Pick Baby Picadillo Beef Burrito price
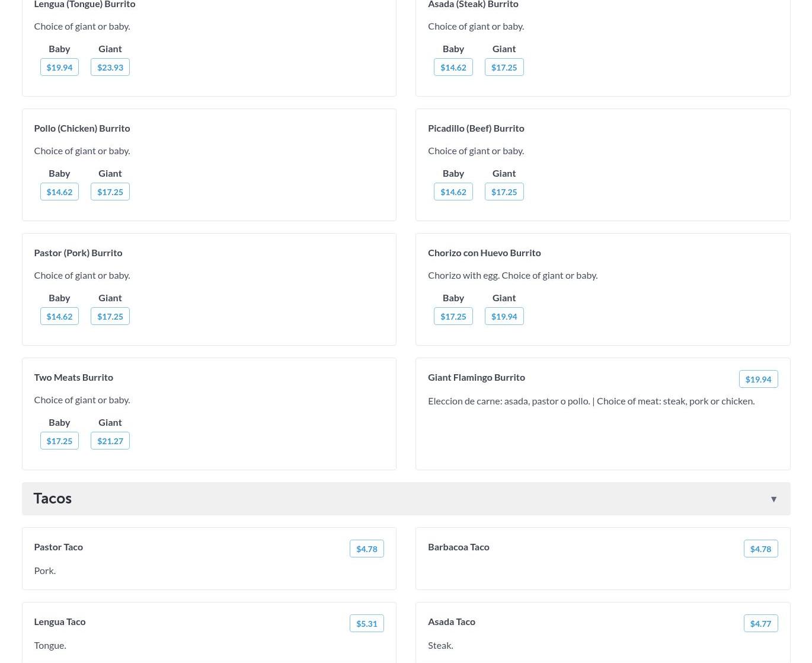 click(x=453, y=192)
